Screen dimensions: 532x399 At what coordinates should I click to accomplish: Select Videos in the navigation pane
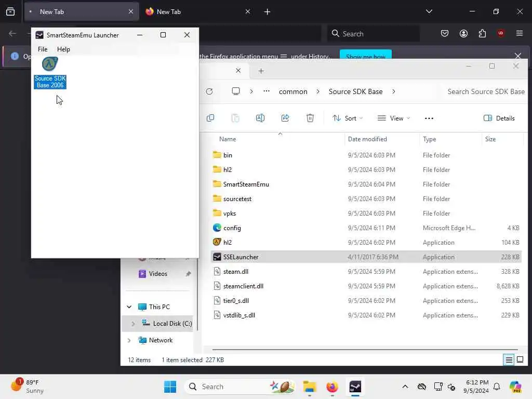[x=158, y=274]
